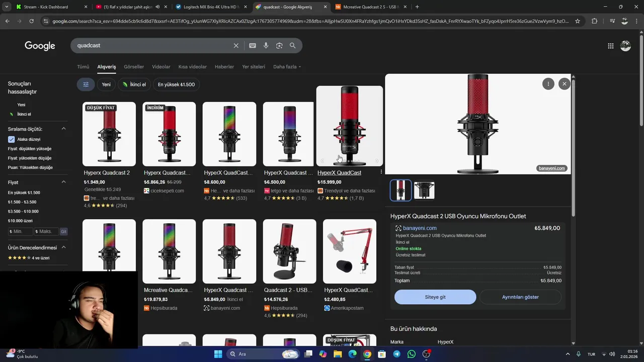The height and width of the screenshot is (362, 644).
Task: Filter price by ₺1.500 - ₺3.500
Action: (x=22, y=202)
